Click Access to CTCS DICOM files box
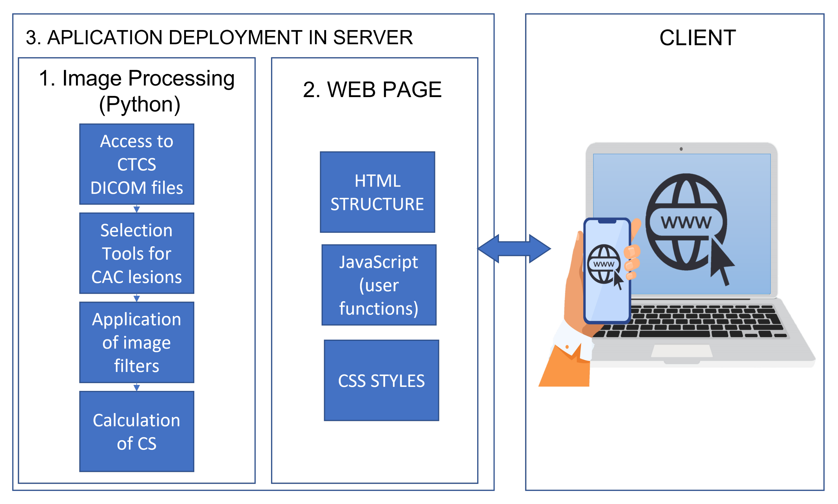 (137, 164)
